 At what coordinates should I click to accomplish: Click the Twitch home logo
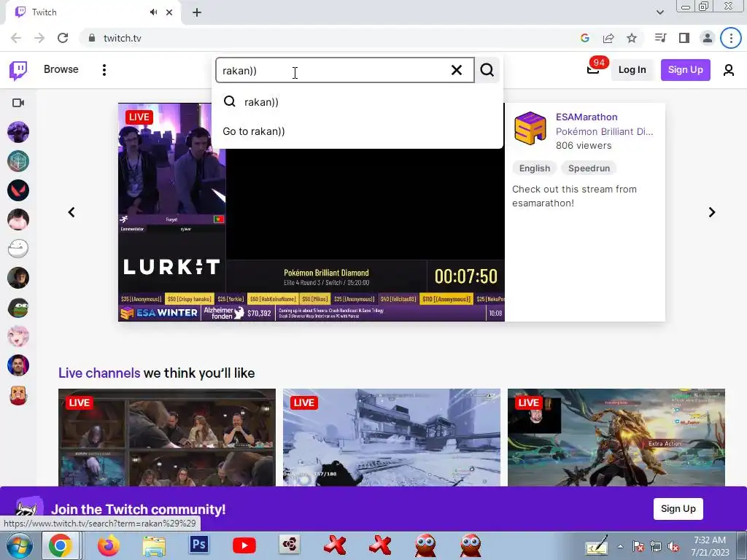point(18,71)
